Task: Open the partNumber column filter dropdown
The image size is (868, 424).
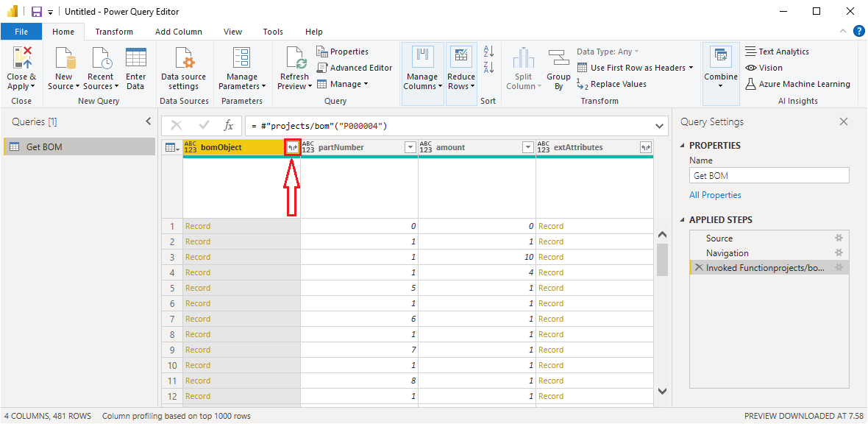Action: [x=410, y=147]
